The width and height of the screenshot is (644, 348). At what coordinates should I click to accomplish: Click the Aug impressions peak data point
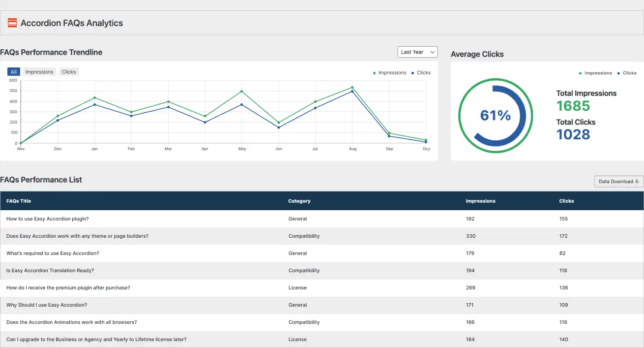coord(352,88)
